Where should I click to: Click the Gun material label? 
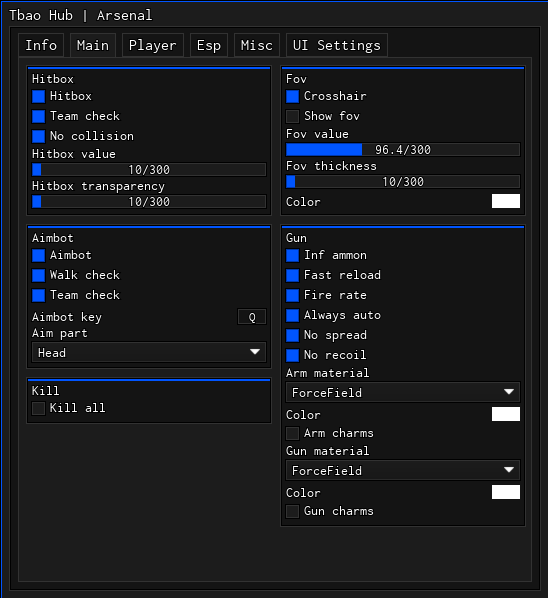click(x=328, y=451)
